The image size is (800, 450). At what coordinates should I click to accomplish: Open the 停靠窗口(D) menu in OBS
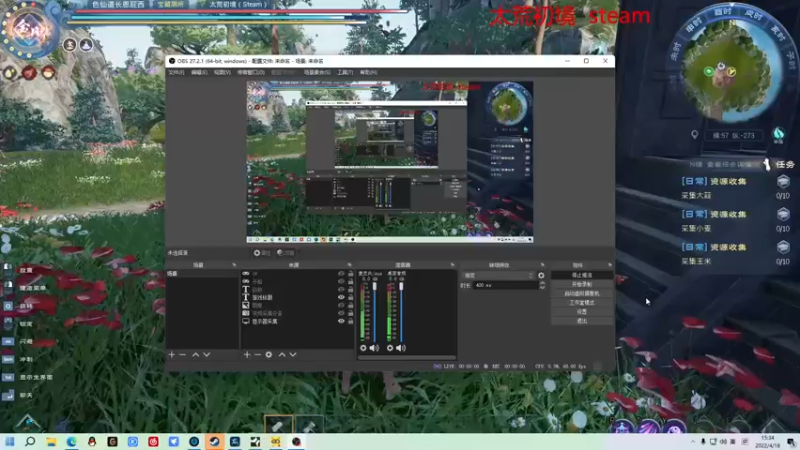(x=251, y=72)
